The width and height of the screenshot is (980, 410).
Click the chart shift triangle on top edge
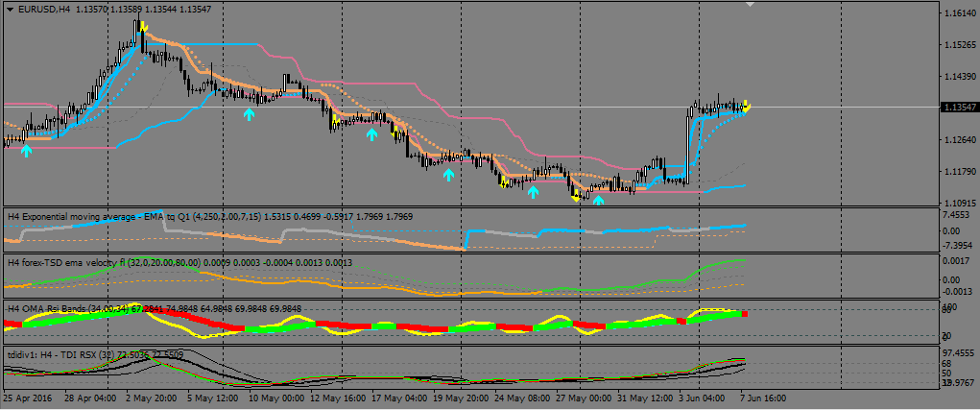[x=751, y=5]
